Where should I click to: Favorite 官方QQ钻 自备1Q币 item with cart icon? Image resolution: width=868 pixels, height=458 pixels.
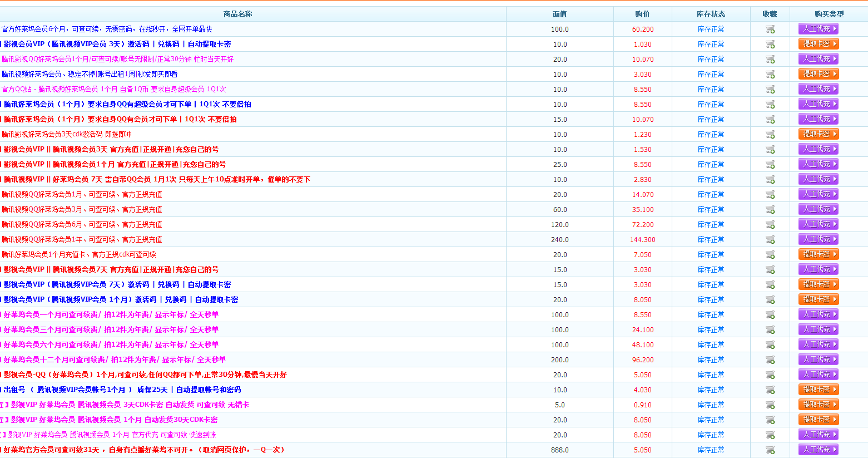[770, 89]
